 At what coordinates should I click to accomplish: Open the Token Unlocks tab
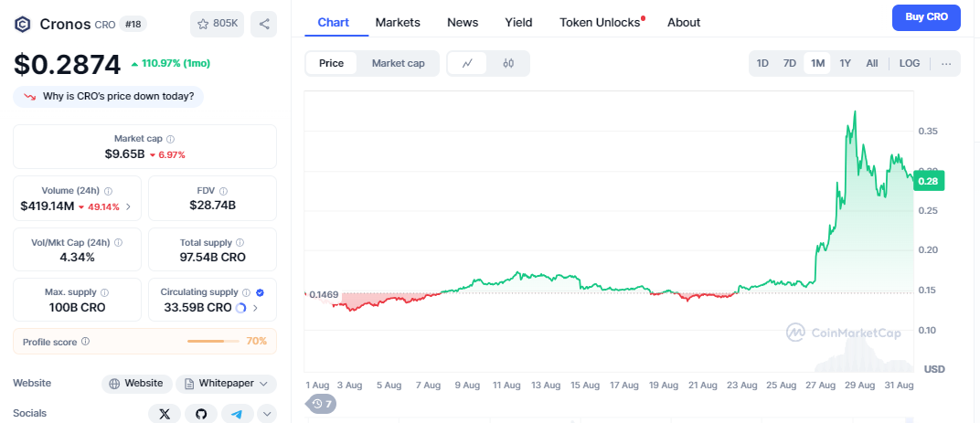[602, 23]
